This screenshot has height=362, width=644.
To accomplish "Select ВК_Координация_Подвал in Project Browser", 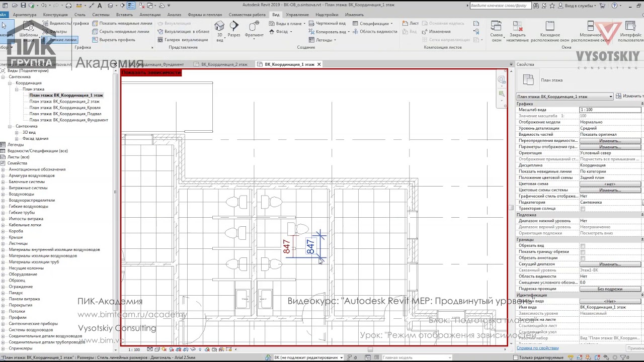I will click(x=65, y=114).
